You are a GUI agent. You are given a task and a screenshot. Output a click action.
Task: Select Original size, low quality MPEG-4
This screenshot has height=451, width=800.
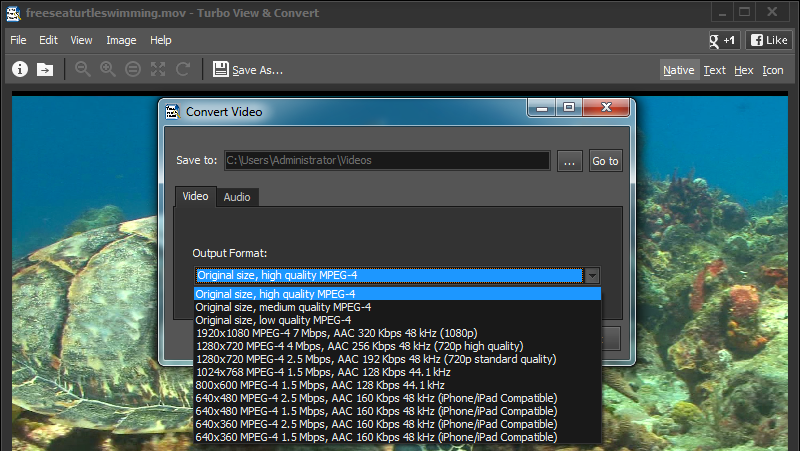[x=273, y=320]
